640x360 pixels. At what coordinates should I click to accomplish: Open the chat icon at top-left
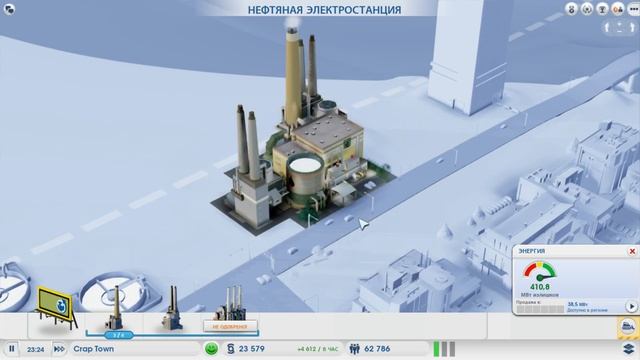pyautogui.click(x=9, y=9)
